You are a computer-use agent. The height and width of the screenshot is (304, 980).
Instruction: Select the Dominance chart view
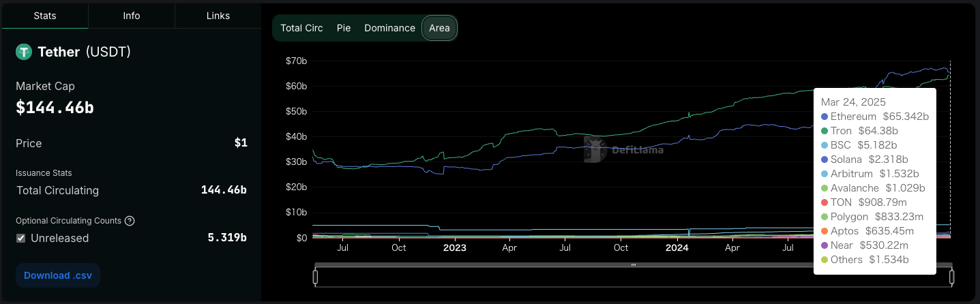[389, 28]
